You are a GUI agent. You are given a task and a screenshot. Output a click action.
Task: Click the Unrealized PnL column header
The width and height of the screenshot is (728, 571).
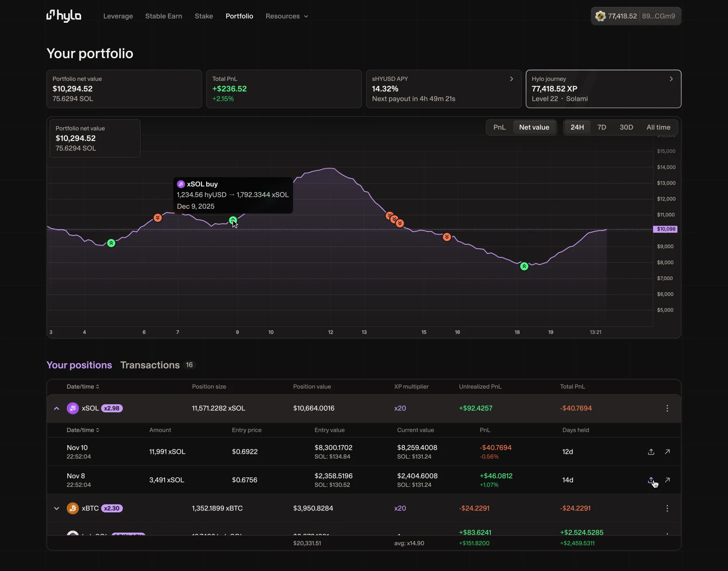point(480,387)
